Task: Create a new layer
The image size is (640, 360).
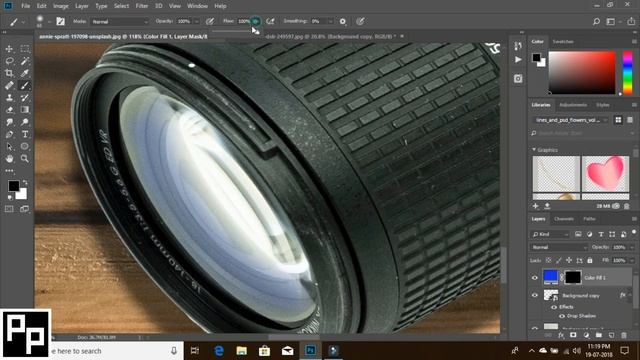Action: [x=611, y=335]
